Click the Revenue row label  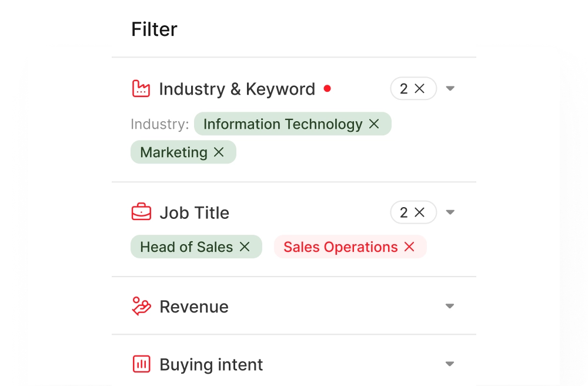(193, 306)
